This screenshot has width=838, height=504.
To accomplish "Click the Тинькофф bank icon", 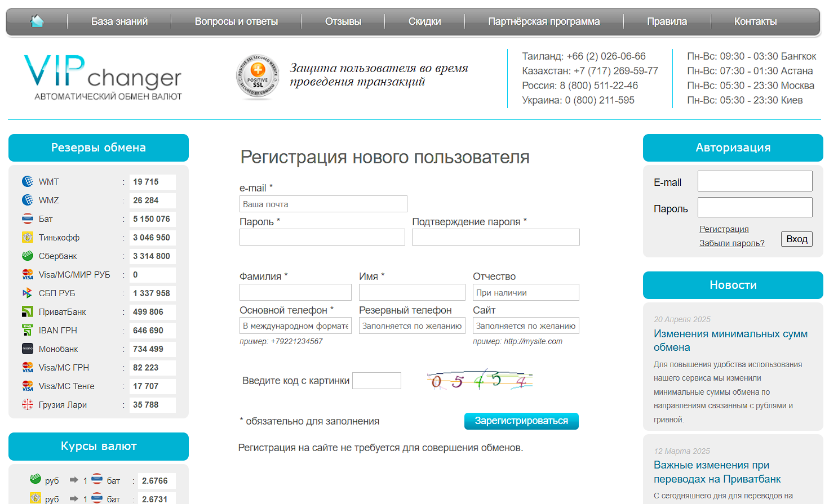I will click(x=28, y=237).
